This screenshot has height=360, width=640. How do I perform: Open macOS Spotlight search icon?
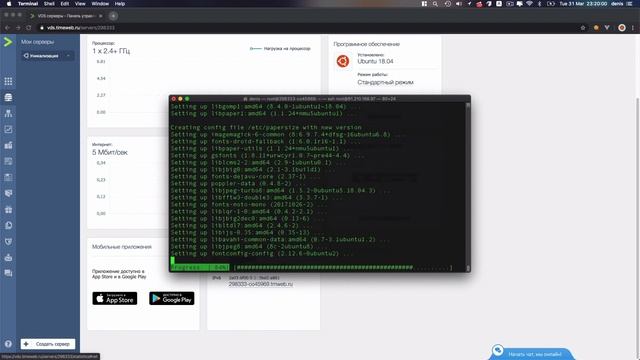point(435,4)
